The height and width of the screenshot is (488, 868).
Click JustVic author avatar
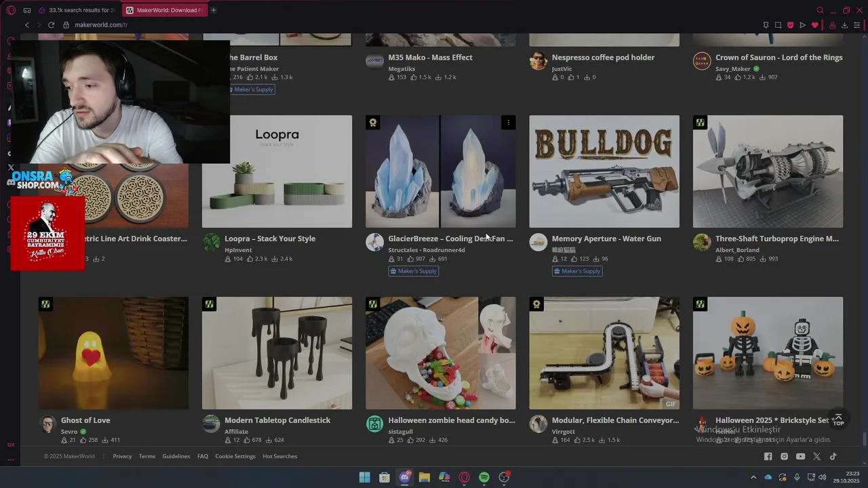538,61
